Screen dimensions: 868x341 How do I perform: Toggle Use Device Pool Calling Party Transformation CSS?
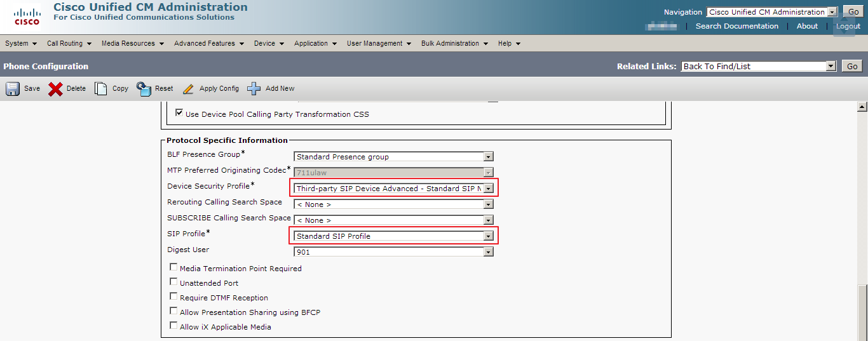coord(179,113)
